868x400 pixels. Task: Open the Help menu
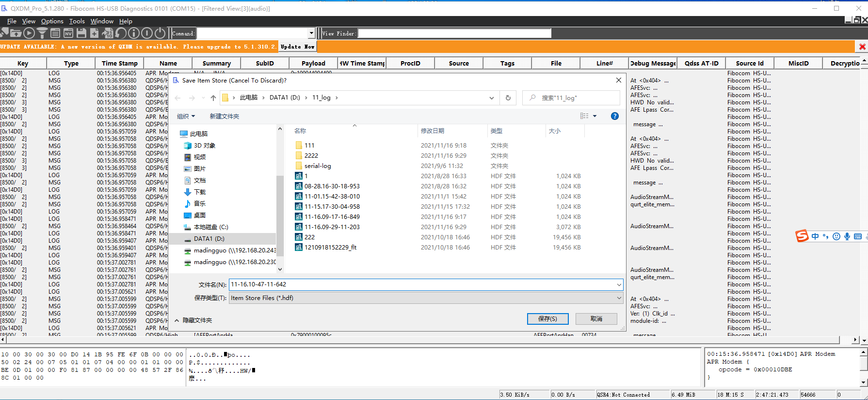coord(126,21)
